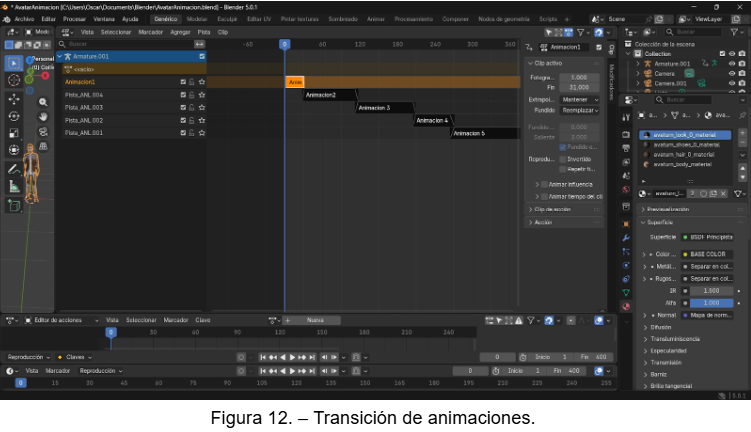This screenshot has height=432, width=751.
Task: Open the Material properties tab icon
Action: pos(626,306)
